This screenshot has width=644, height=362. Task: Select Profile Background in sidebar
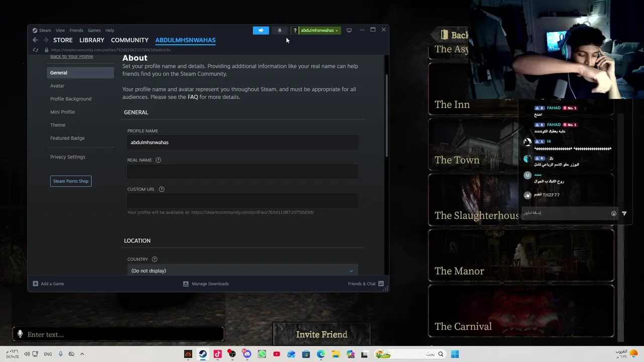(x=71, y=99)
